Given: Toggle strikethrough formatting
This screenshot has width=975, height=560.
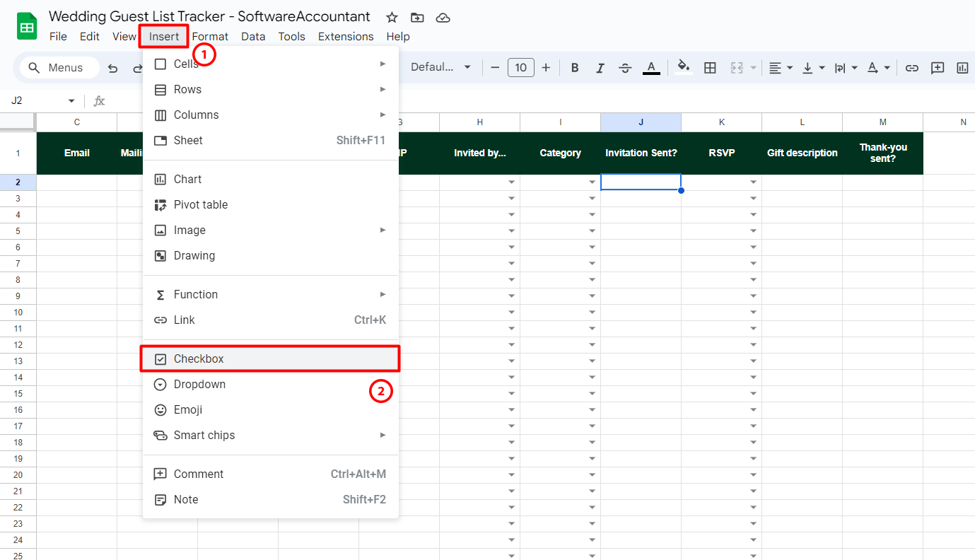Looking at the screenshot, I should click(x=625, y=68).
